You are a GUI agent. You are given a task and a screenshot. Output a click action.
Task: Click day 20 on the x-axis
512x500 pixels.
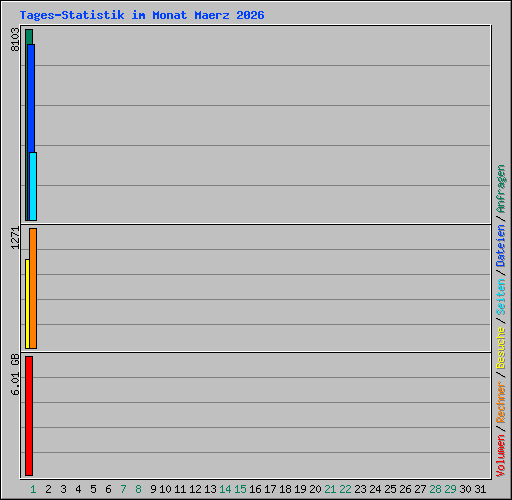tap(315, 489)
